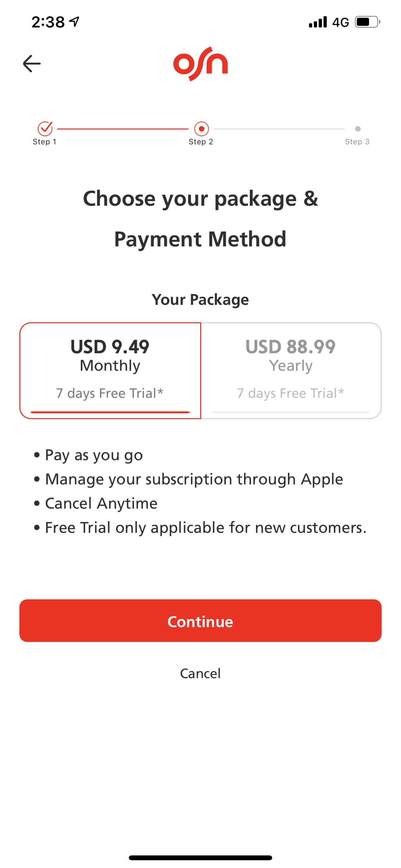Tap the Yearly 7 days Free Trial text
Viewport: 401px width, 868px height.
[291, 393]
